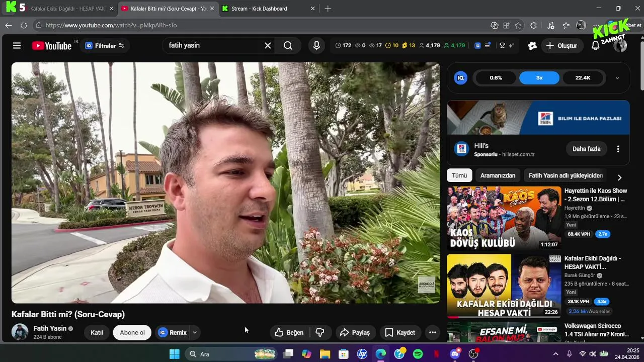Share the video with Paylaş
The height and width of the screenshot is (362, 644).
(355, 332)
